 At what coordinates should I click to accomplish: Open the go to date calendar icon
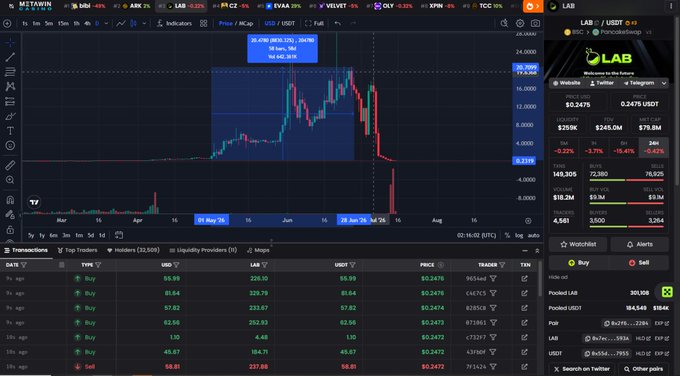(119, 235)
